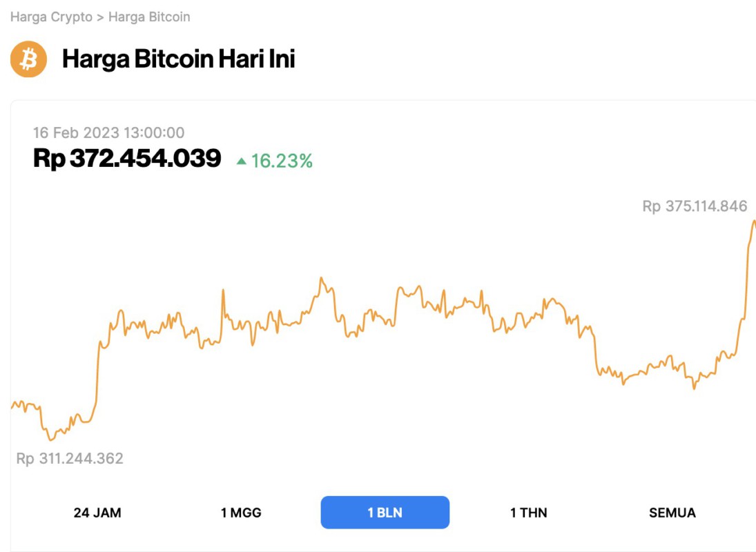Click the lowest price label Rp 311.244.362

pyautogui.click(x=69, y=457)
